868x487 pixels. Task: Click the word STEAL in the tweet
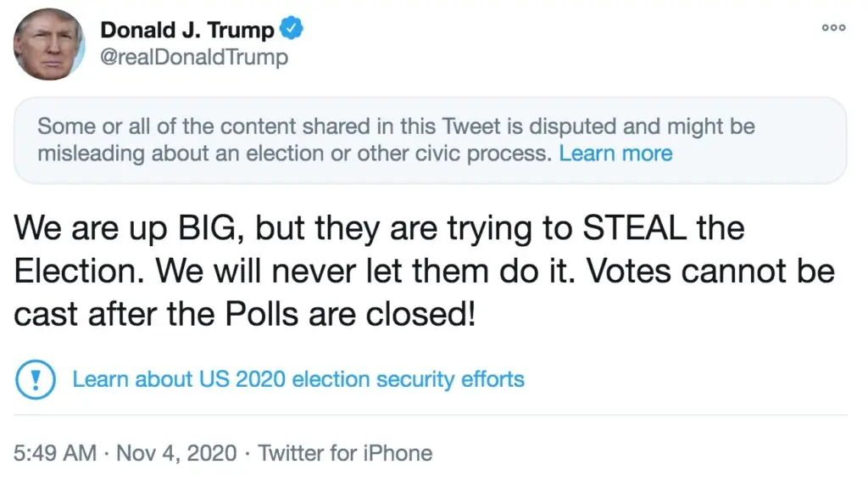tap(614, 229)
